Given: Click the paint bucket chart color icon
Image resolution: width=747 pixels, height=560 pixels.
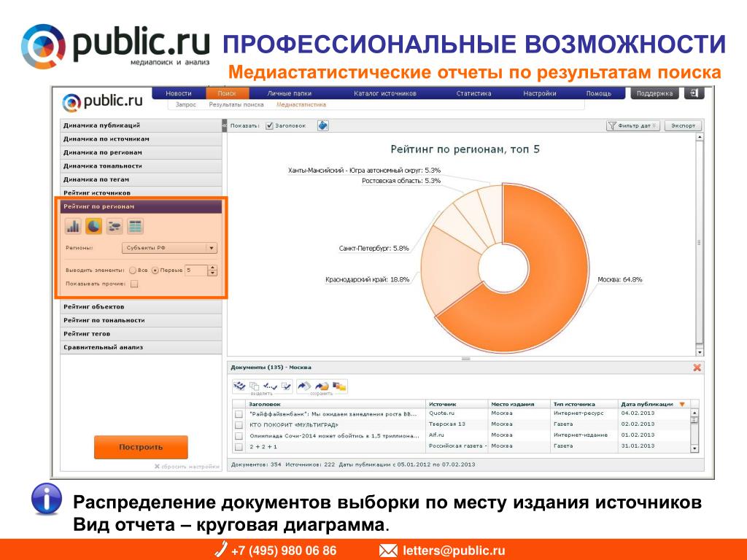Looking at the screenshot, I should [x=323, y=125].
